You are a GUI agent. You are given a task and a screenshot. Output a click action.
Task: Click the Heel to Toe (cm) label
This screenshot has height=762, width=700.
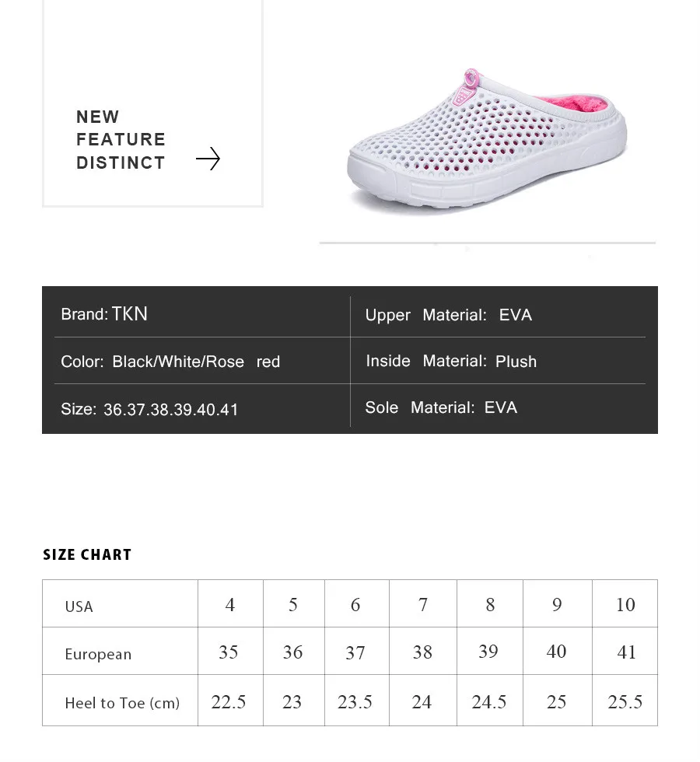click(122, 703)
